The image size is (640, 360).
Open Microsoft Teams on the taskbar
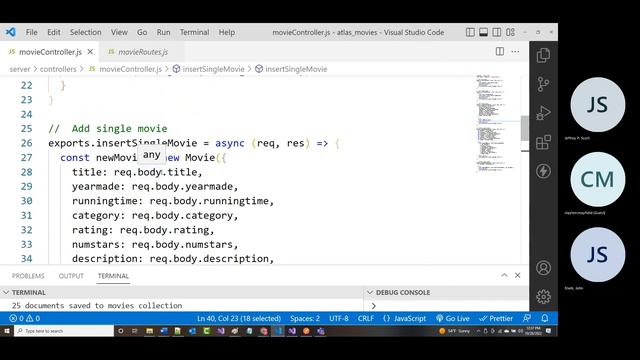[321, 331]
